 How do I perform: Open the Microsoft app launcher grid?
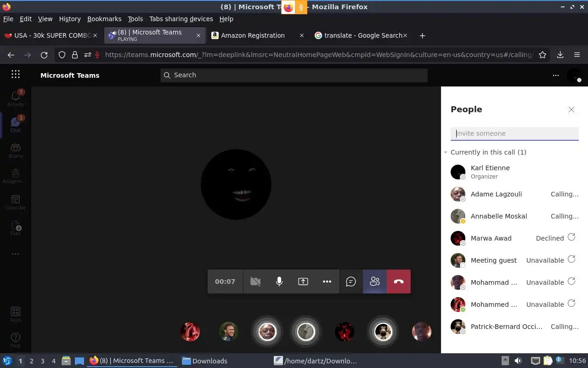[x=16, y=75]
